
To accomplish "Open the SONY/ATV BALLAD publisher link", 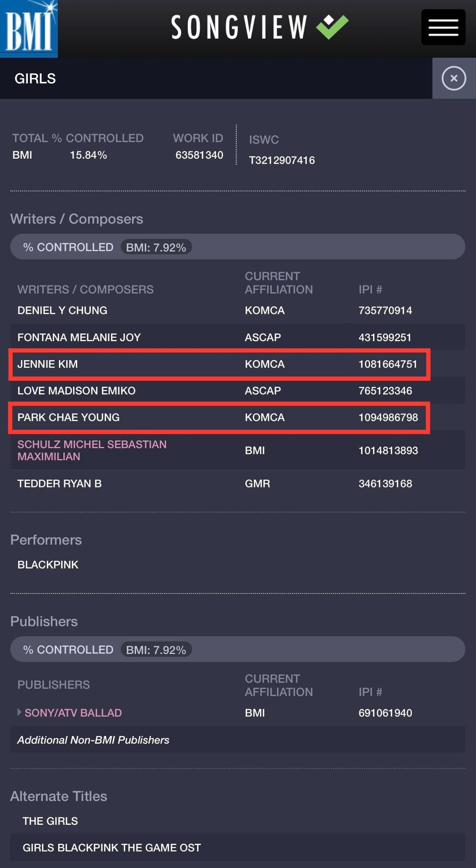I will click(x=73, y=712).
